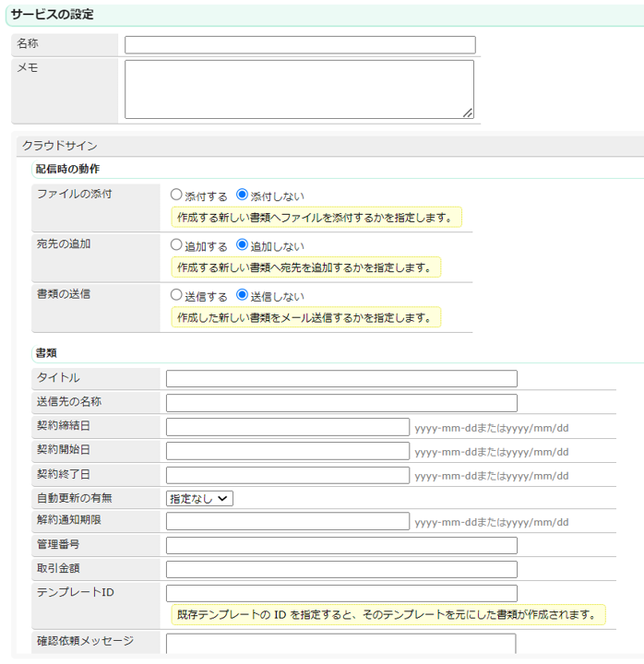Select the 添付しない radio option
The image size is (644, 664).
[243, 196]
